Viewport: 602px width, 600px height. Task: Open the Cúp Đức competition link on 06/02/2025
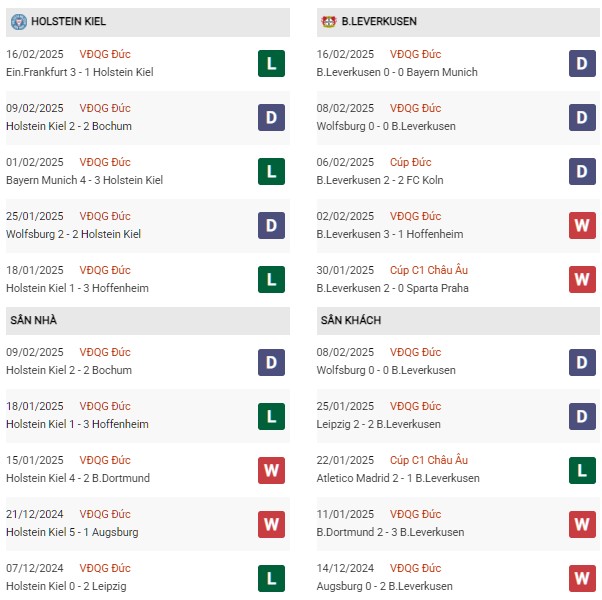(410, 162)
